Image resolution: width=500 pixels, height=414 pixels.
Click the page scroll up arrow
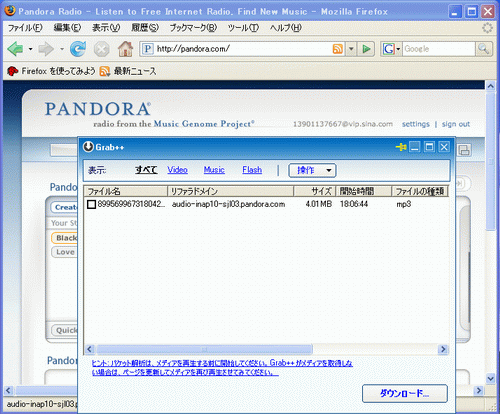490,86
